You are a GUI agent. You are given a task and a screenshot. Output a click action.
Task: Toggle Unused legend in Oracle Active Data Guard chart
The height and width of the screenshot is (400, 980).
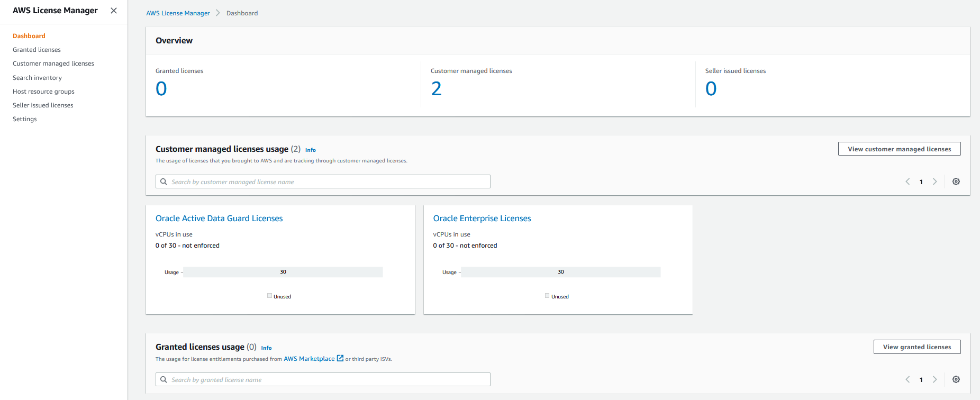point(279,296)
